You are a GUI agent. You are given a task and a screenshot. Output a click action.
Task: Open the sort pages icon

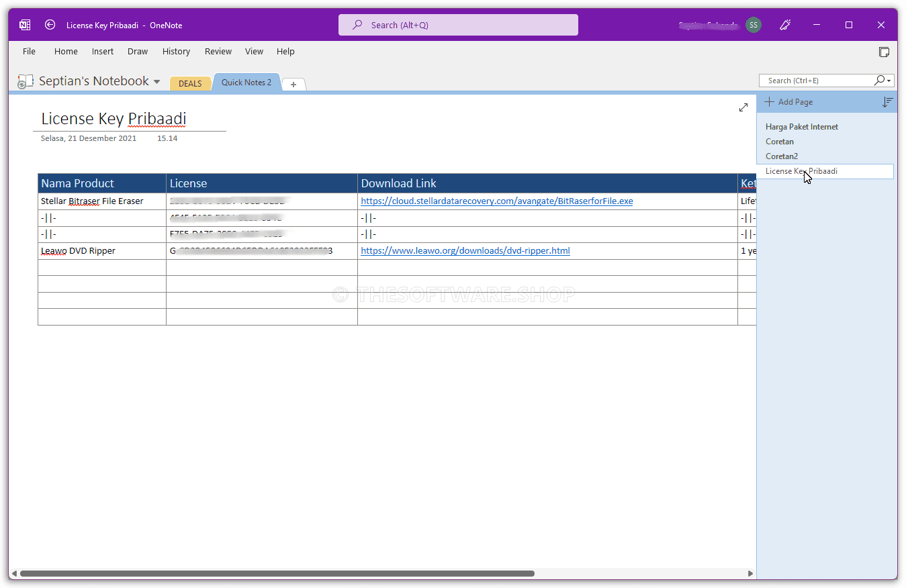887,102
